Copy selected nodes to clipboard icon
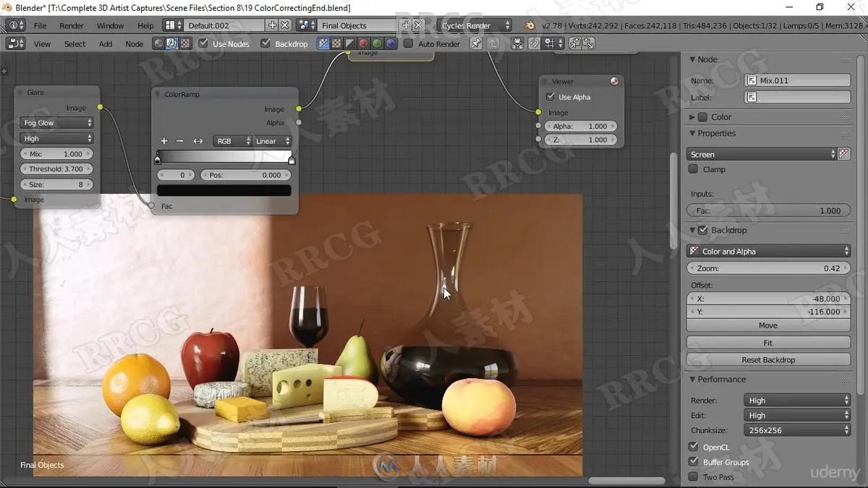 (x=574, y=43)
